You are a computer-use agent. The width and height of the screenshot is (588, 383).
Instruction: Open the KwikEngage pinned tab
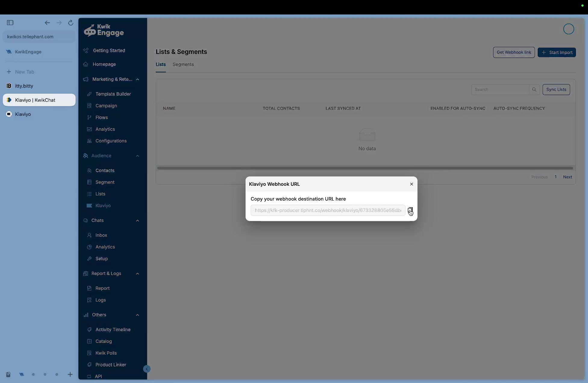[x=39, y=52]
